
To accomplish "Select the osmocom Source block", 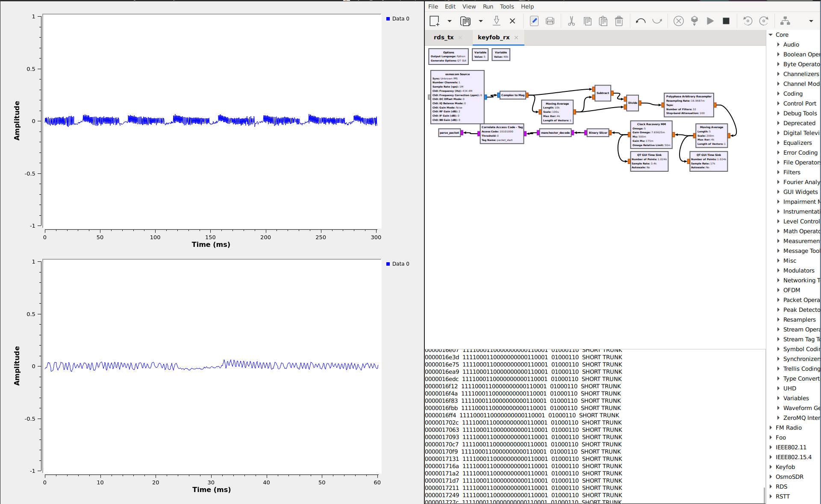I will point(457,97).
